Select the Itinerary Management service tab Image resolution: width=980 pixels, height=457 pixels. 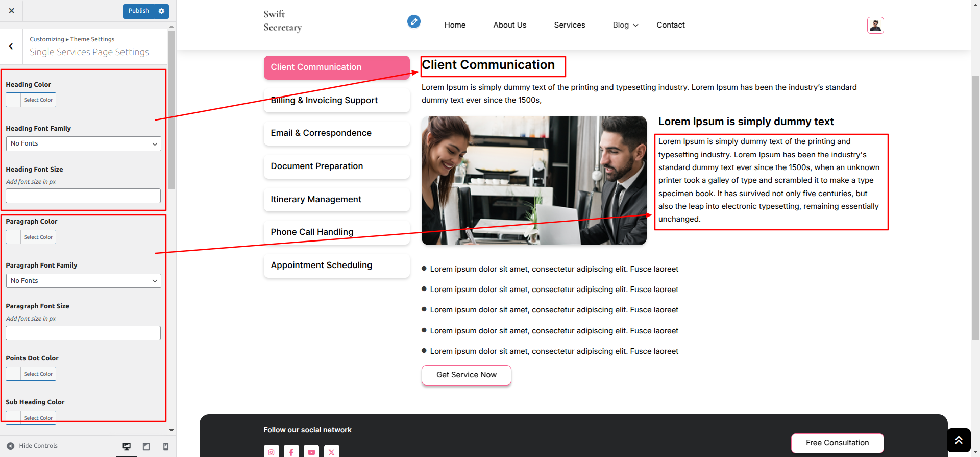(x=336, y=200)
